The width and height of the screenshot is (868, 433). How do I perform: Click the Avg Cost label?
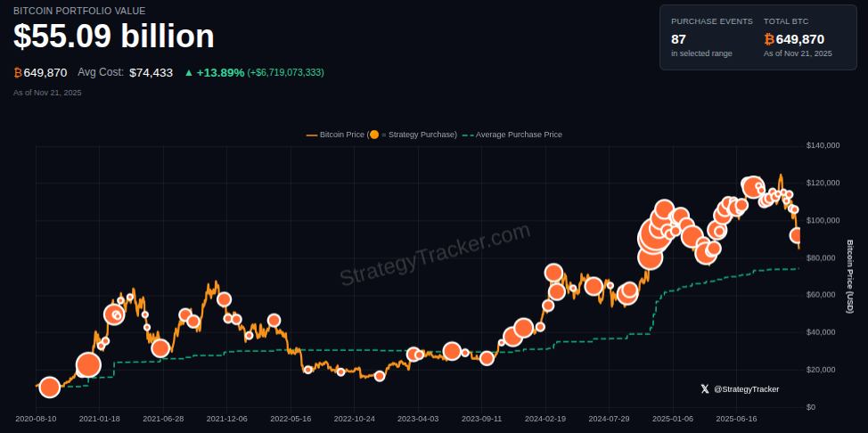pyautogui.click(x=101, y=72)
